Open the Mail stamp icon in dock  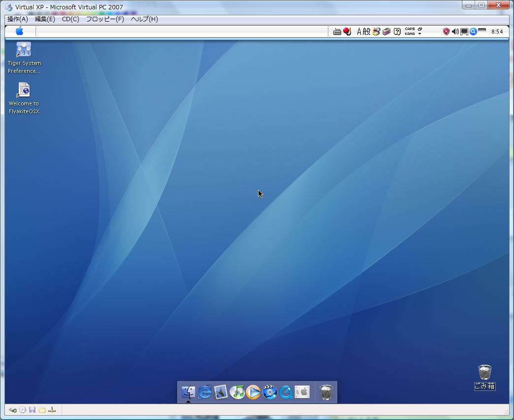tap(221, 392)
